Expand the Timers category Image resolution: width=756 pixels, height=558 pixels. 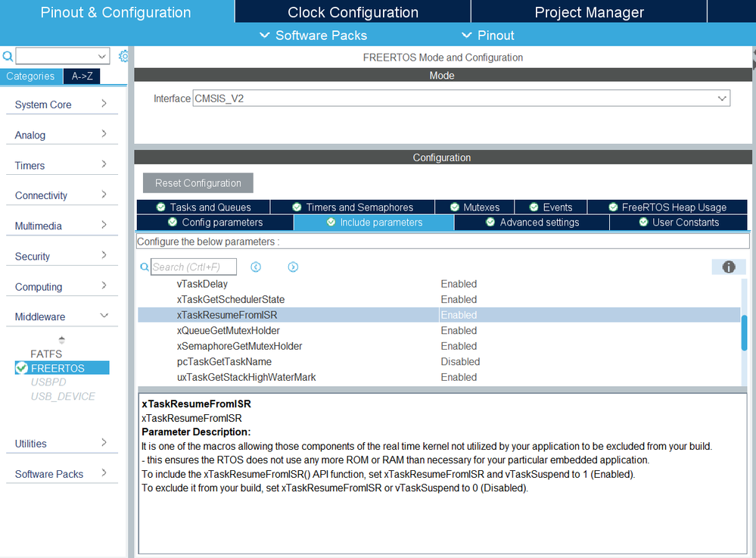pos(62,165)
